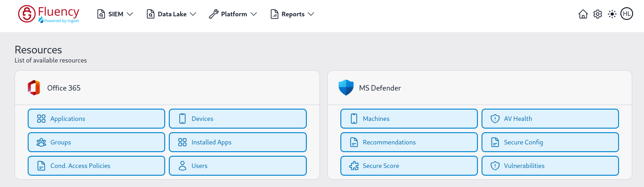Click the Data Lake search icon
This screenshot has height=187, width=644.
coord(150,14)
